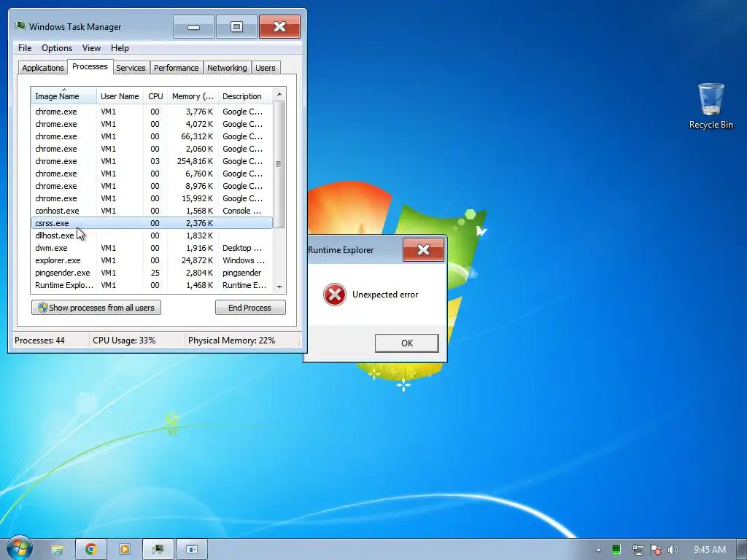Minimize the Task Manager window

coord(193,27)
